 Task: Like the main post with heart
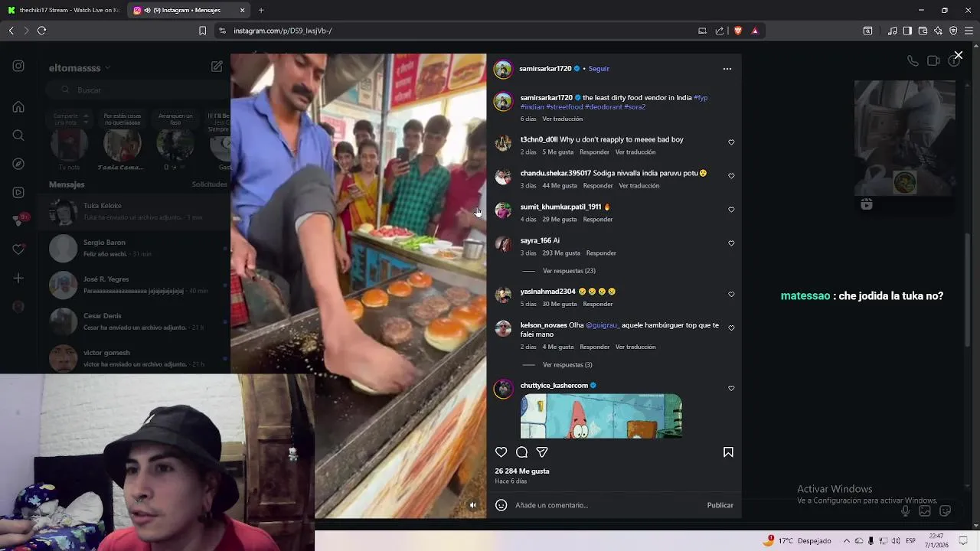coord(501,452)
